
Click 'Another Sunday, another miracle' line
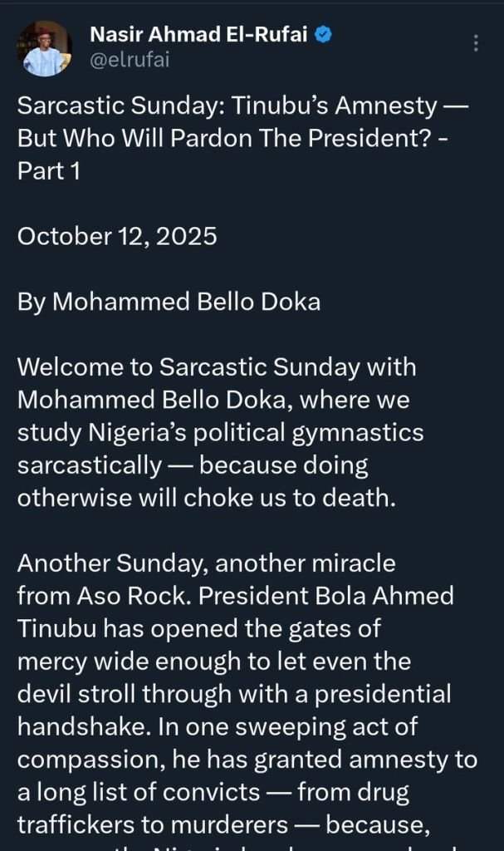pos(207,563)
